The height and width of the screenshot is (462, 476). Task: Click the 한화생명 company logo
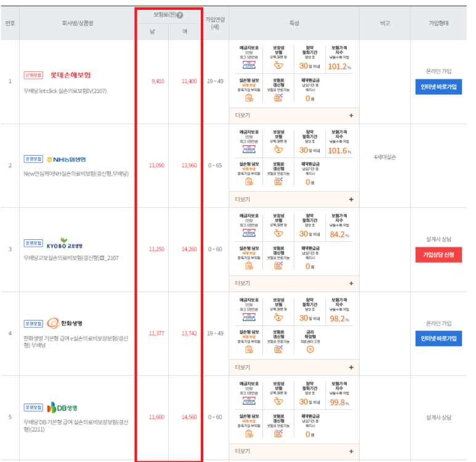pyautogui.click(x=65, y=324)
